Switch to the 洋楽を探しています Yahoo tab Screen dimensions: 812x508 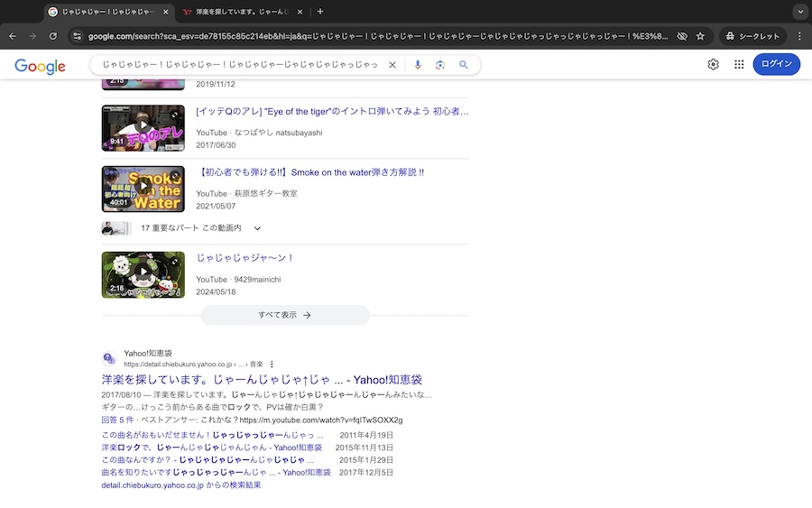[243, 12]
